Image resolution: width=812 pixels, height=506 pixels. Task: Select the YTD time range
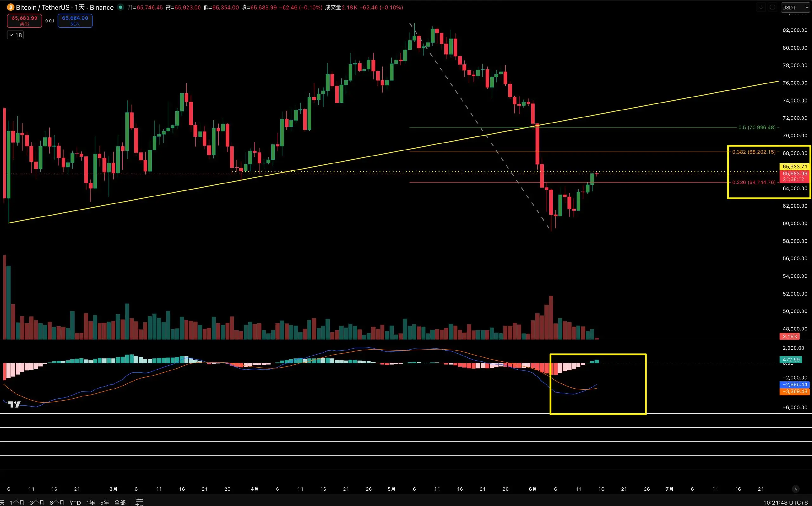click(x=75, y=503)
